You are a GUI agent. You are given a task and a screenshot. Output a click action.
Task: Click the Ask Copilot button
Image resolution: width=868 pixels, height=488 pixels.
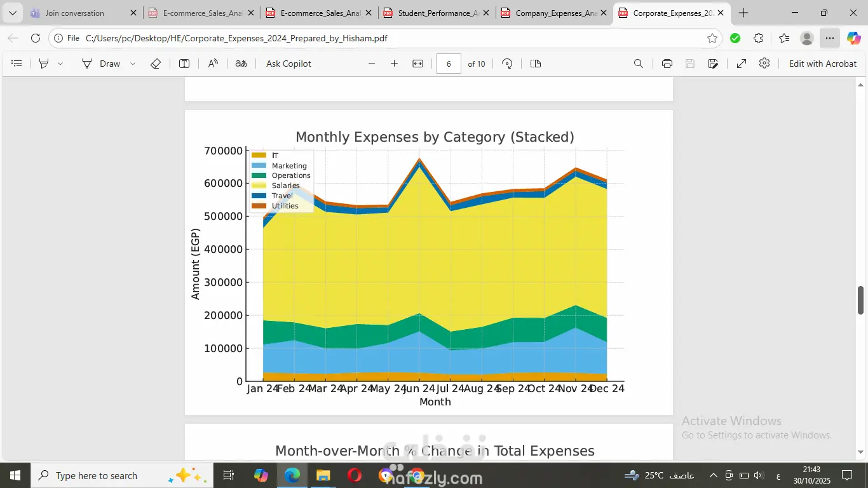[x=288, y=64]
